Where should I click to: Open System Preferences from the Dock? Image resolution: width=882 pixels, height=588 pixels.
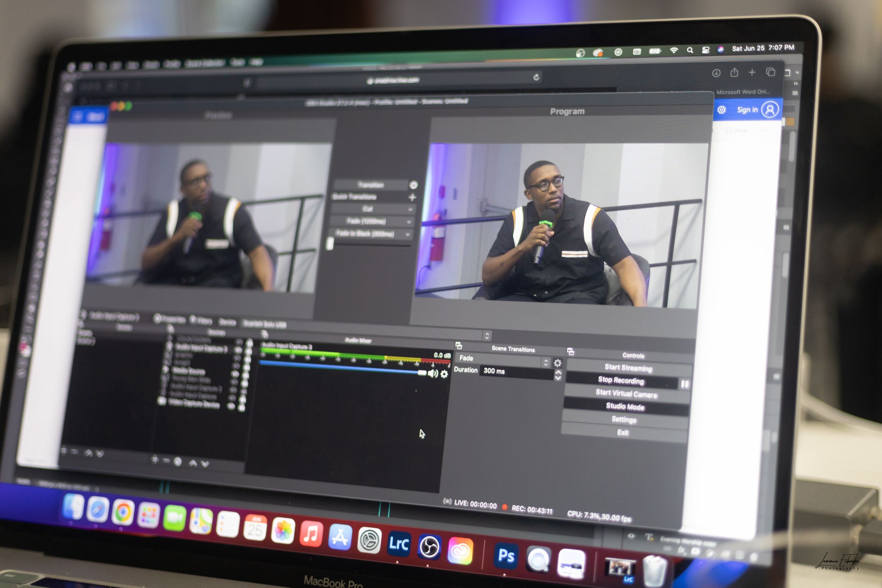click(x=369, y=540)
